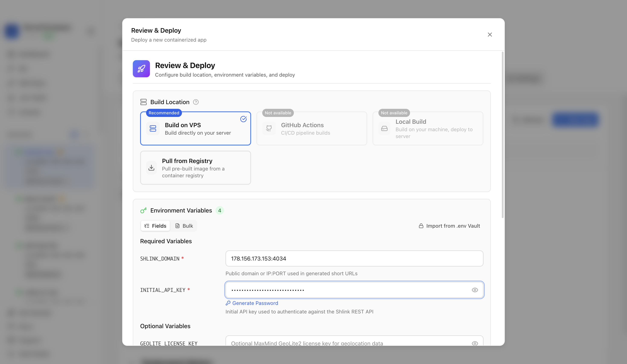Click the key icon beside Generate Password
Screen dimensions: 627x364
coord(228,303)
